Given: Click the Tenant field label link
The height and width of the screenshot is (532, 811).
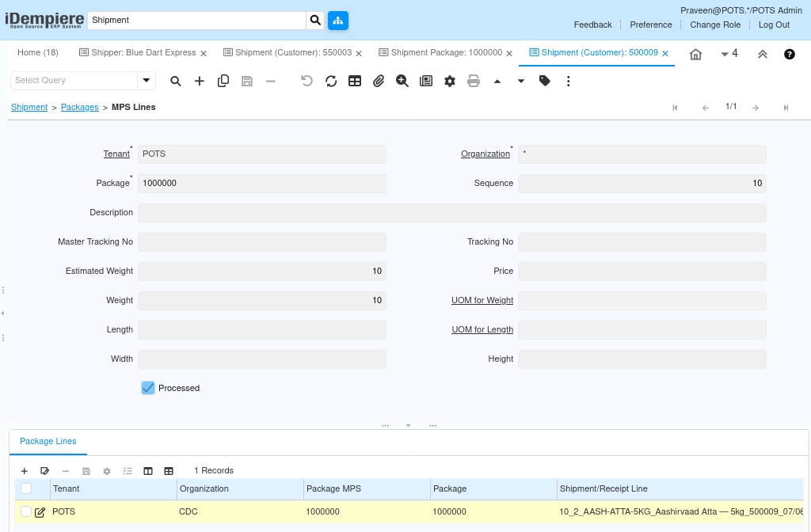Looking at the screenshot, I should tap(116, 154).
